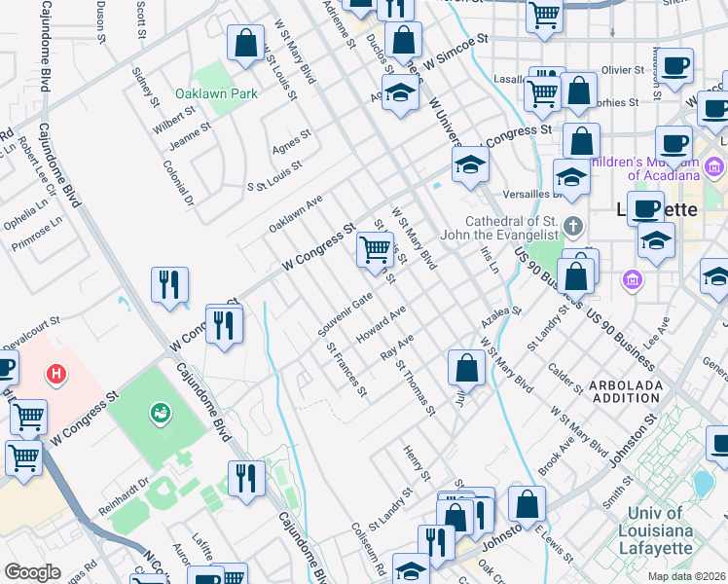728x584 pixels.
Task: Click the Johnston St label near Arbolada Addition
Action: (x=633, y=441)
